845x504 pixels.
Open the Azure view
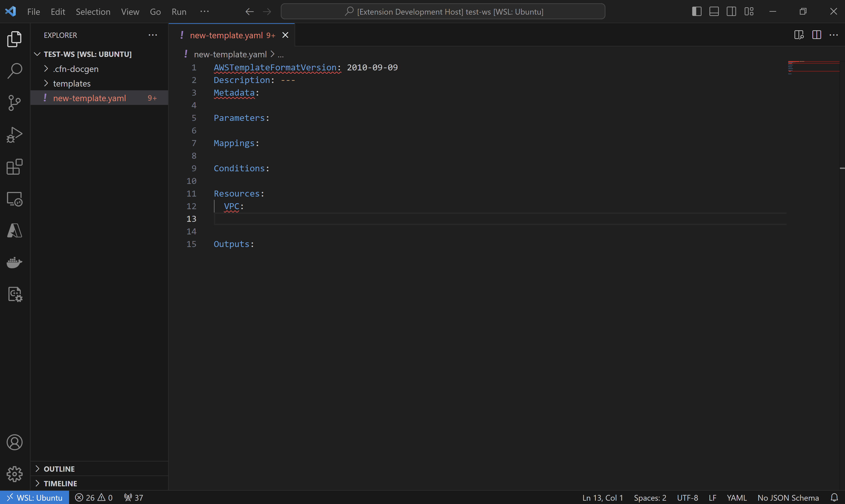(14, 231)
